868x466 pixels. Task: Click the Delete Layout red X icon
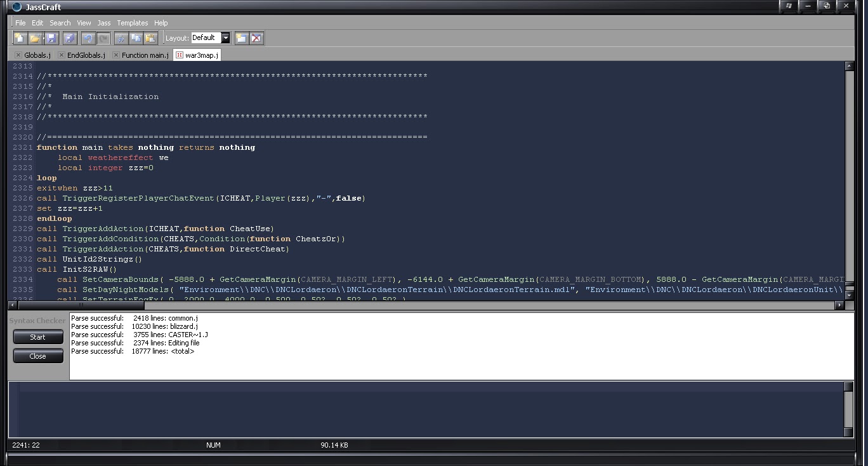click(256, 38)
